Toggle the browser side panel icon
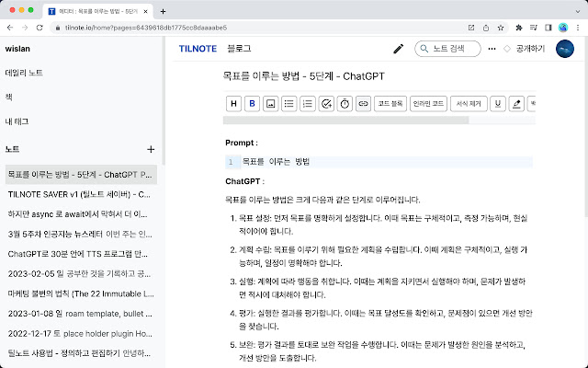This screenshot has height=368, width=588. point(548,28)
